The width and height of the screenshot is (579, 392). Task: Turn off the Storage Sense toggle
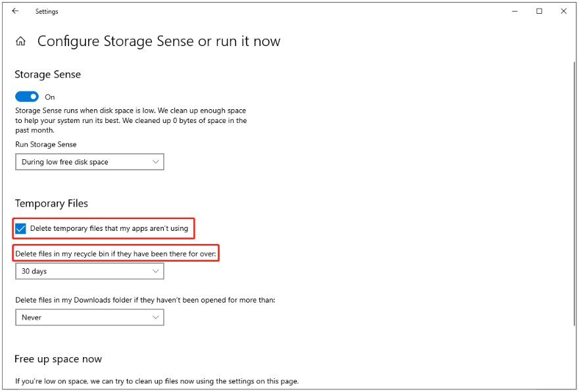click(x=26, y=96)
